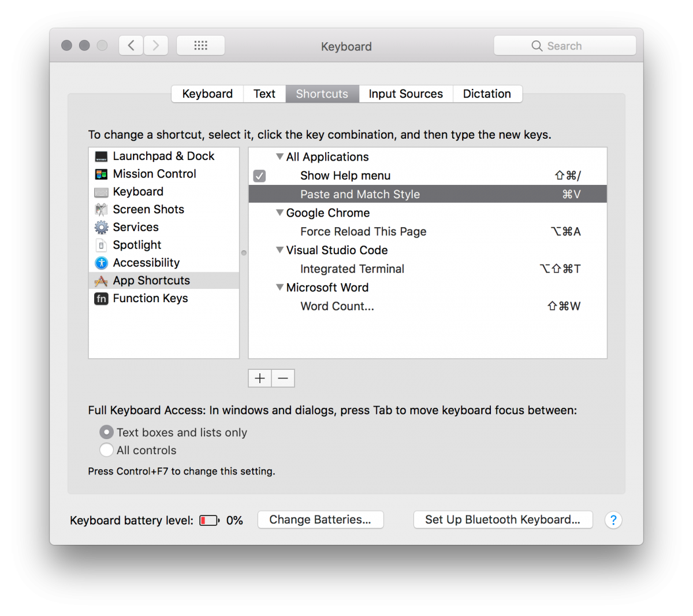
Task: Switch to the Input Sources tab
Action: [405, 94]
